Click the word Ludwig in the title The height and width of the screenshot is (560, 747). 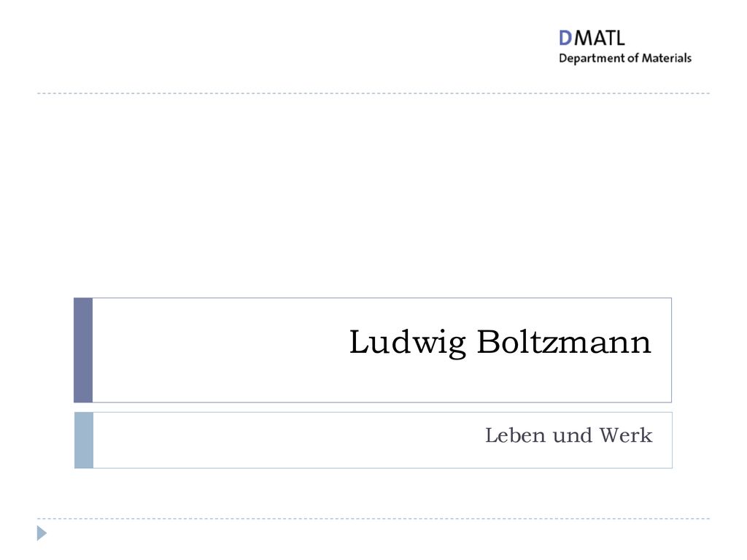click(408, 342)
